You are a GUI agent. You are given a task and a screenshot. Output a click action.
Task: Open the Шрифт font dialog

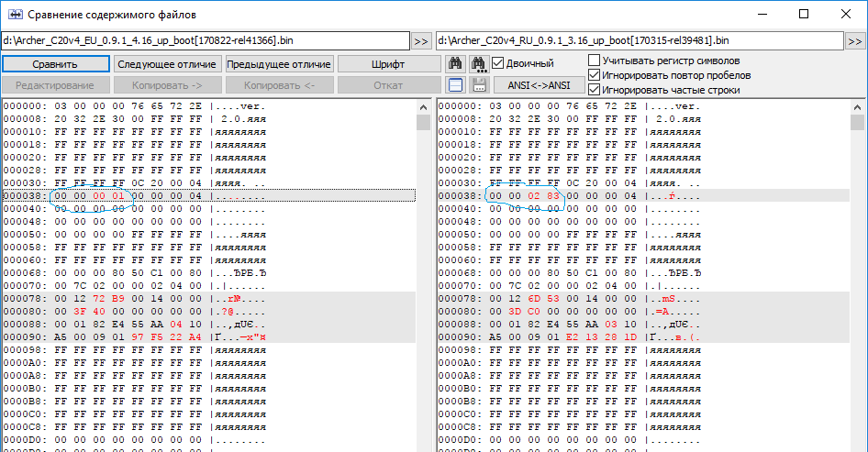pos(388,64)
